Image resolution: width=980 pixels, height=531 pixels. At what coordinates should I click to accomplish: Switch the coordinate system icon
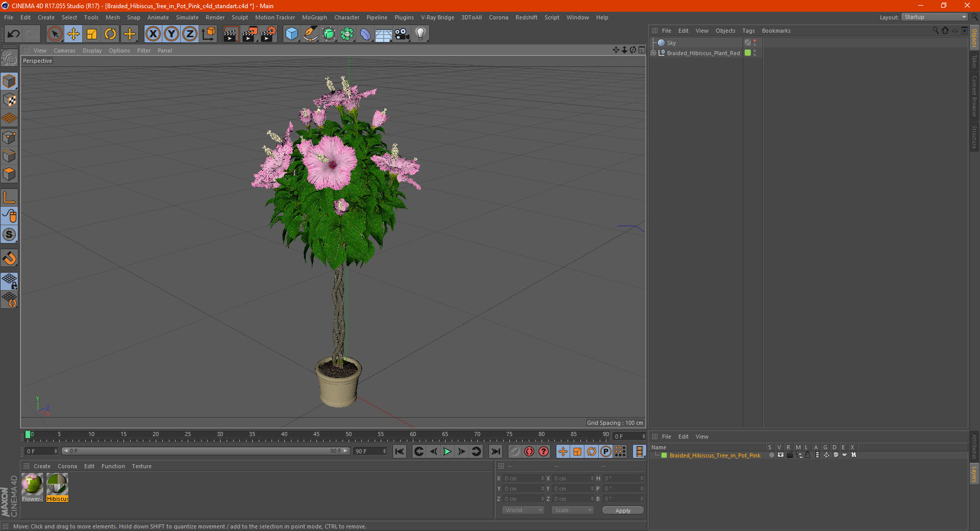[208, 34]
